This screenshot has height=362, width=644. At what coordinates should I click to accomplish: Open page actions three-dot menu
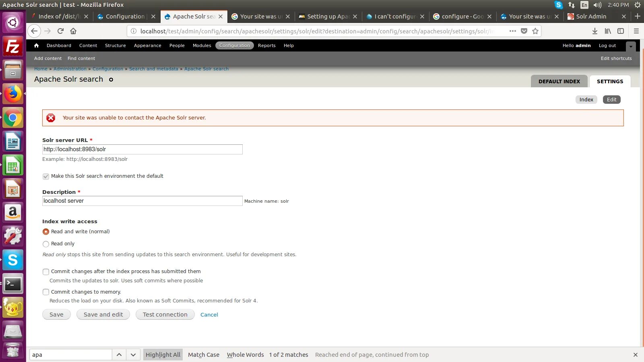point(512,31)
